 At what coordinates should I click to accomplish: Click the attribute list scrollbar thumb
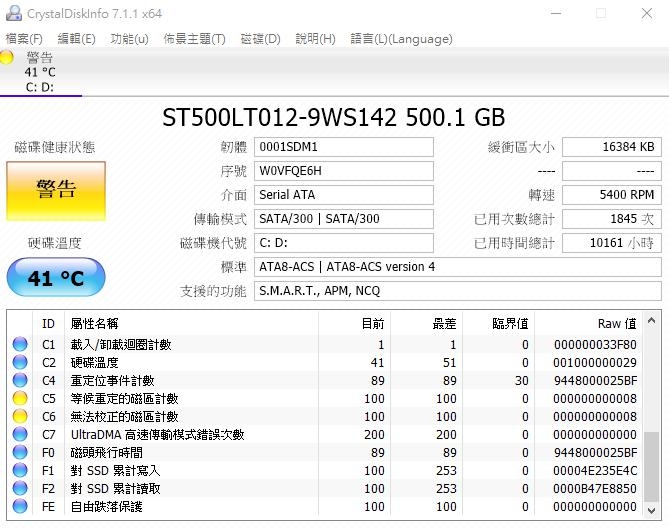(x=652, y=467)
